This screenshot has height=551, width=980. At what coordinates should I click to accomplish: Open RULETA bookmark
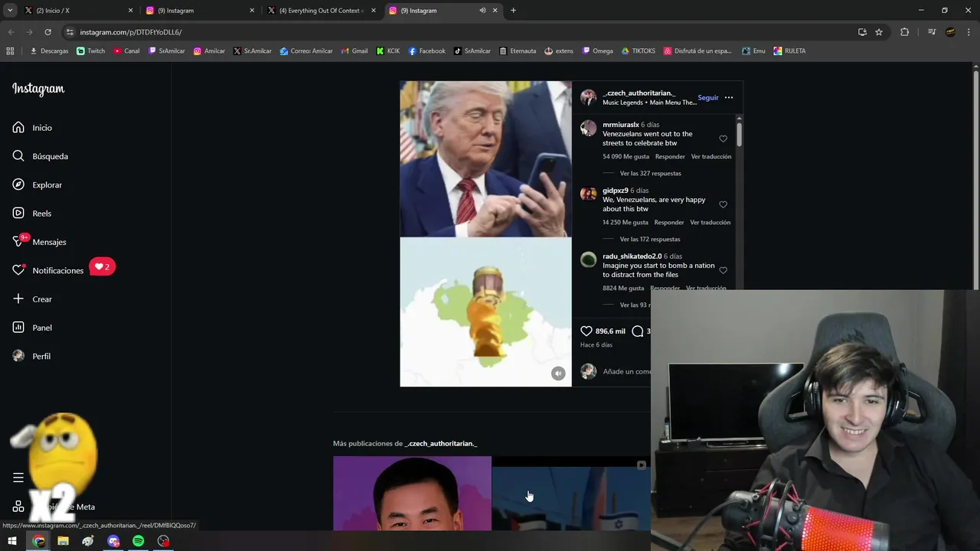pyautogui.click(x=789, y=51)
